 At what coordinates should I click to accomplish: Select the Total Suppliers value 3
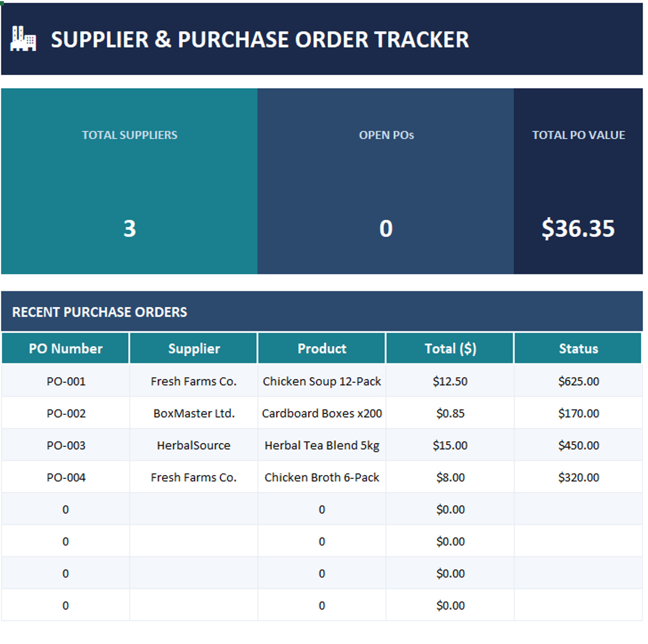click(129, 229)
